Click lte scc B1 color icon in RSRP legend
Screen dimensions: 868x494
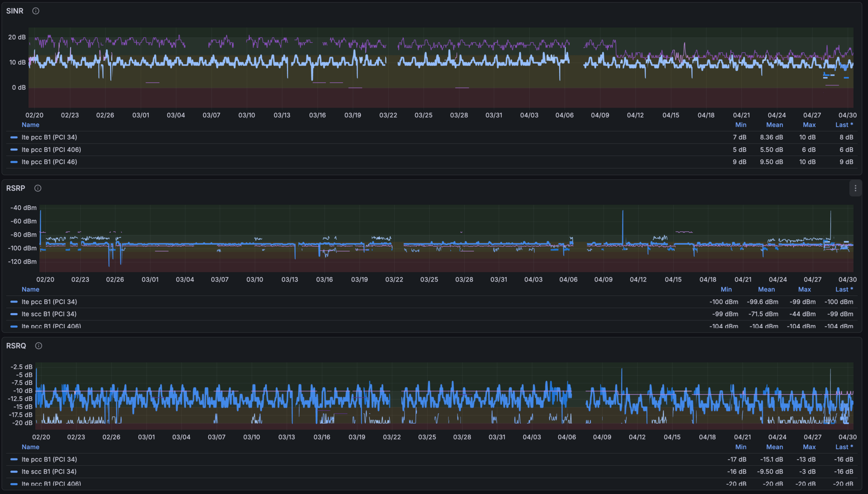(x=14, y=314)
